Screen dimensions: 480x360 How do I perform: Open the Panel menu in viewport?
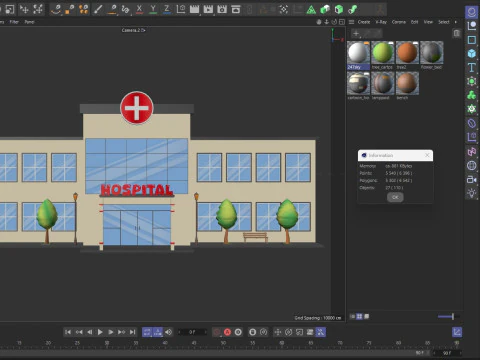click(x=29, y=22)
